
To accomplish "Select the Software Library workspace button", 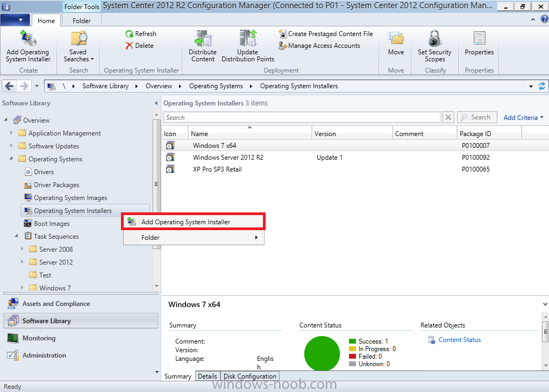I will pyautogui.click(x=81, y=320).
